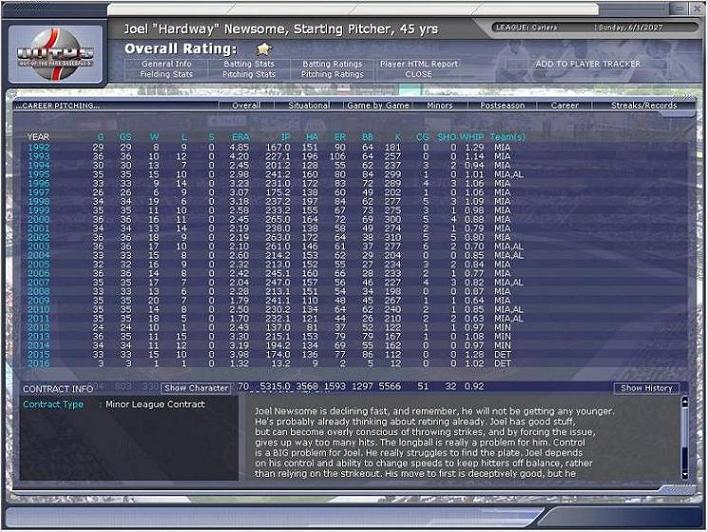Open Fielding Stats page
This screenshot has height=532, width=708.
165,74
